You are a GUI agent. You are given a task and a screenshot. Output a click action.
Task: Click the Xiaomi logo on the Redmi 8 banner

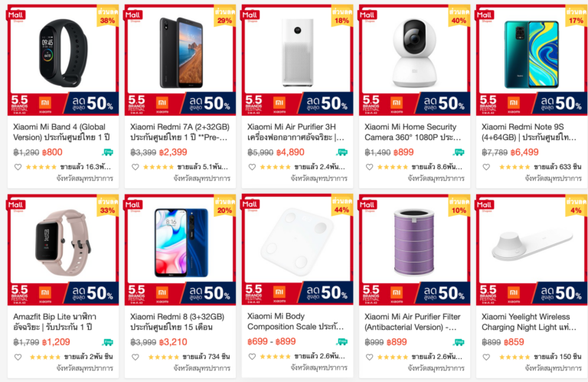coord(162,292)
